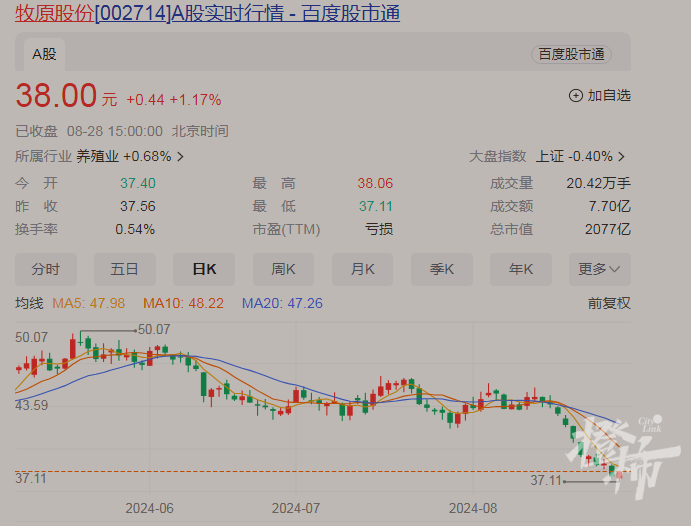The height and width of the screenshot is (526, 691).
Task: Click the 2024-06 date axis label
Action: 149,508
